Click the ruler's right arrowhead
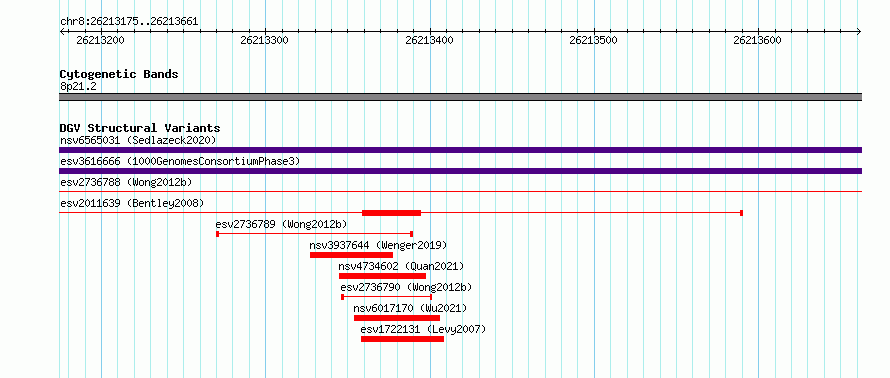 pos(859,32)
